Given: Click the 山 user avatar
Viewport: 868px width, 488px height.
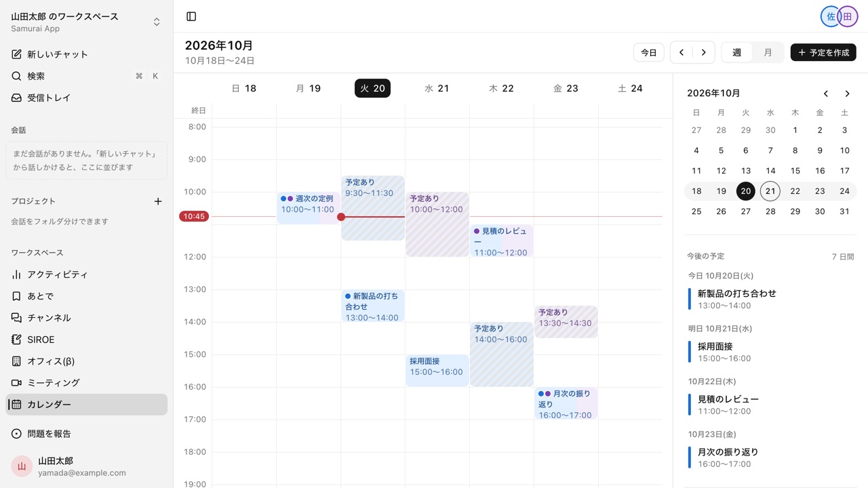Looking at the screenshot, I should 22,466.
